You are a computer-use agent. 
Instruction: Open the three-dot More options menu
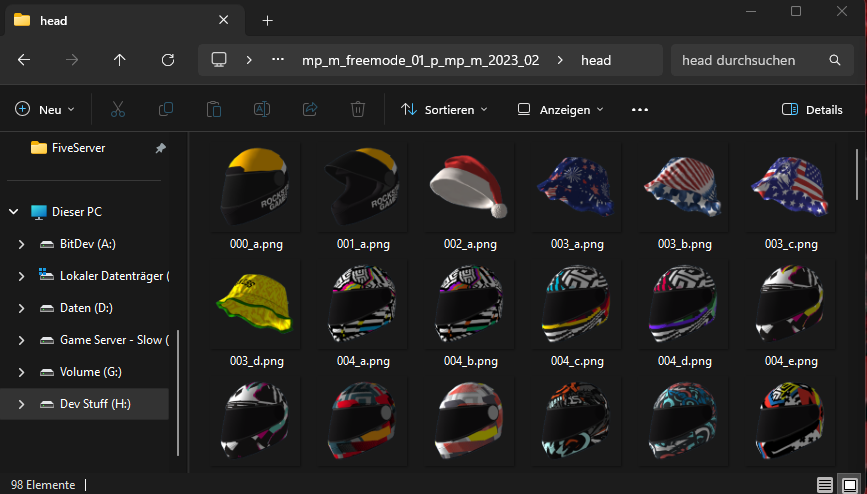tap(640, 110)
